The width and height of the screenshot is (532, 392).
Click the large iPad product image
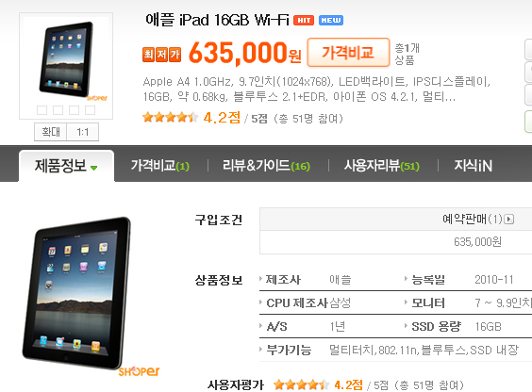click(x=76, y=293)
